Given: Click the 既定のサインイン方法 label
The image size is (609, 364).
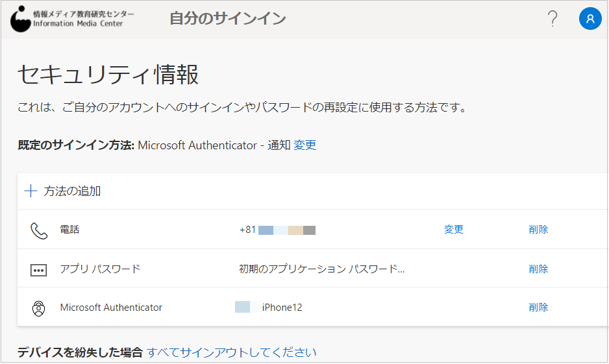Looking at the screenshot, I should (76, 145).
